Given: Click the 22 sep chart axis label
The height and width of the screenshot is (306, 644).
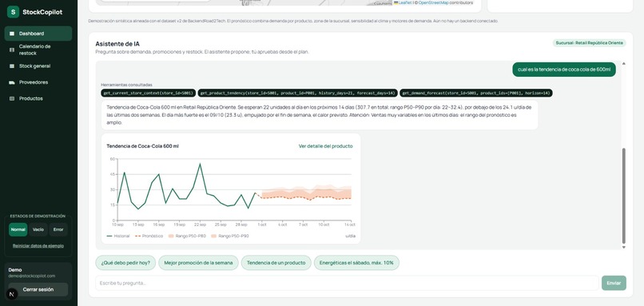Looking at the screenshot, I should [200, 225].
